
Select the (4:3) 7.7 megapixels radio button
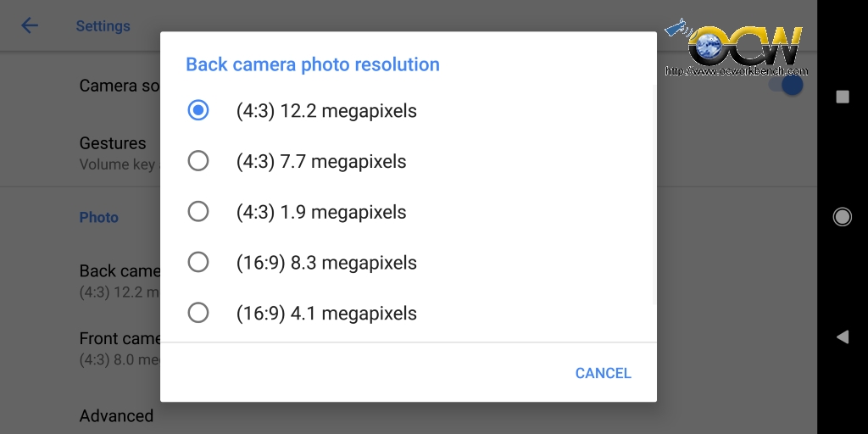198,161
